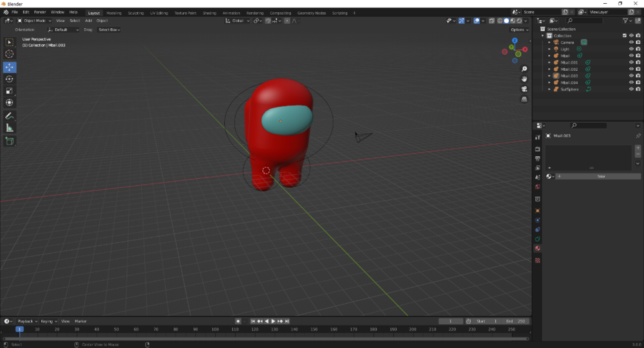Image resolution: width=644 pixels, height=348 pixels.
Task: Activate the Rotate tool
Action: pos(10,78)
